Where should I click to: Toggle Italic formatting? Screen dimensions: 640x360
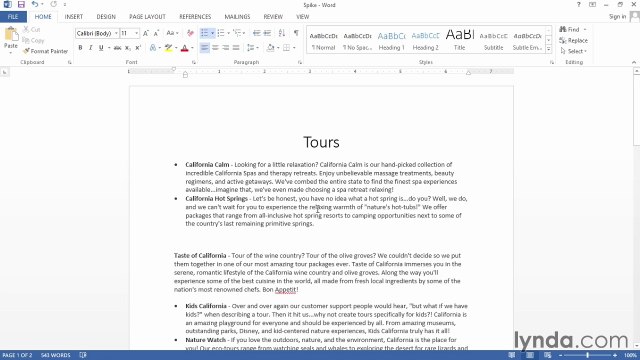click(91, 48)
